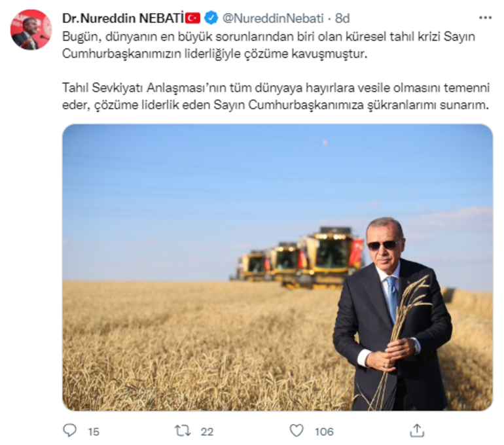This screenshot has height=445, width=504.
Task: Open the wheat field photo
Action: [278, 267]
